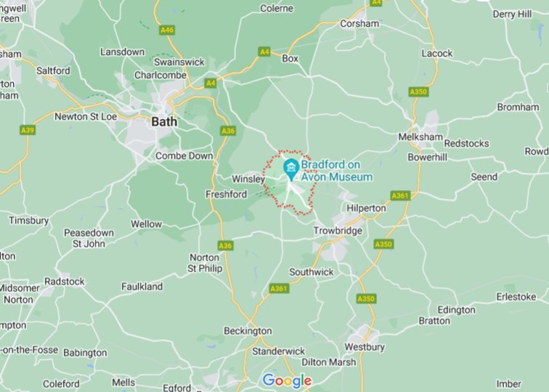Click the A4 shield near Box
This screenshot has height=392, width=549.
[264, 52]
